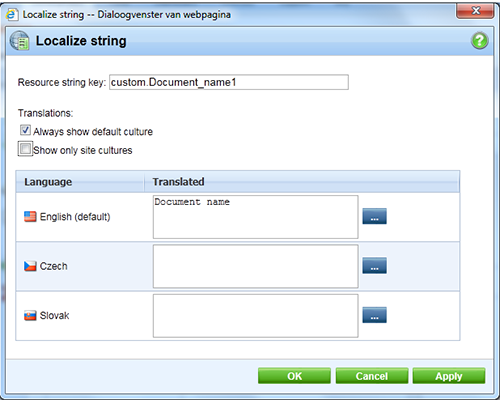Click the Czech translation text area
This screenshot has height=400, width=500.
256,266
